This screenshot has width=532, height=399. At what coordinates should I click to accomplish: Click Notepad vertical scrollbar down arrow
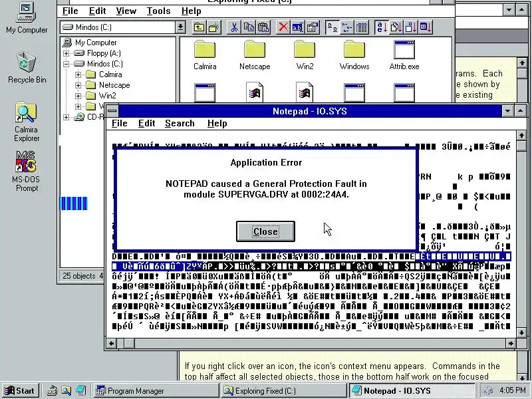[521, 332]
